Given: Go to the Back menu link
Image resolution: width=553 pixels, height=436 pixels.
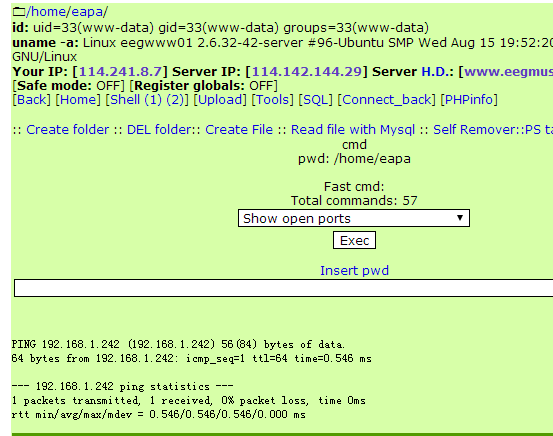Looking at the screenshot, I should pyautogui.click(x=31, y=100).
